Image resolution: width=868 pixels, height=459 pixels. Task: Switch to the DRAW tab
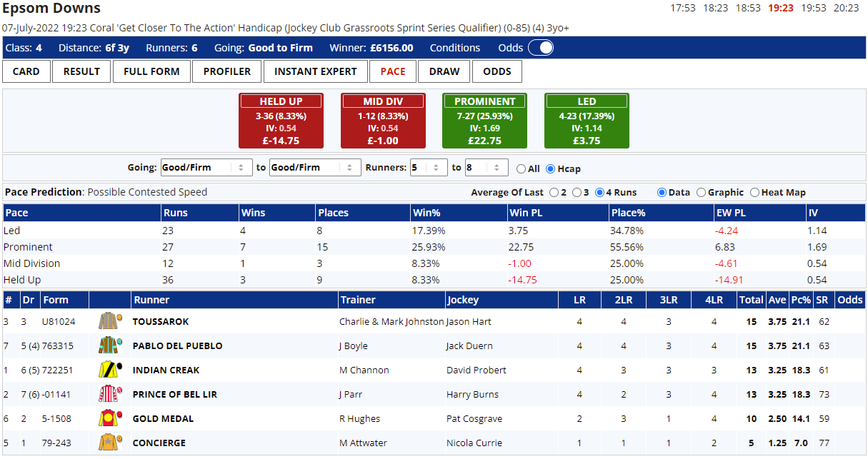(x=444, y=71)
